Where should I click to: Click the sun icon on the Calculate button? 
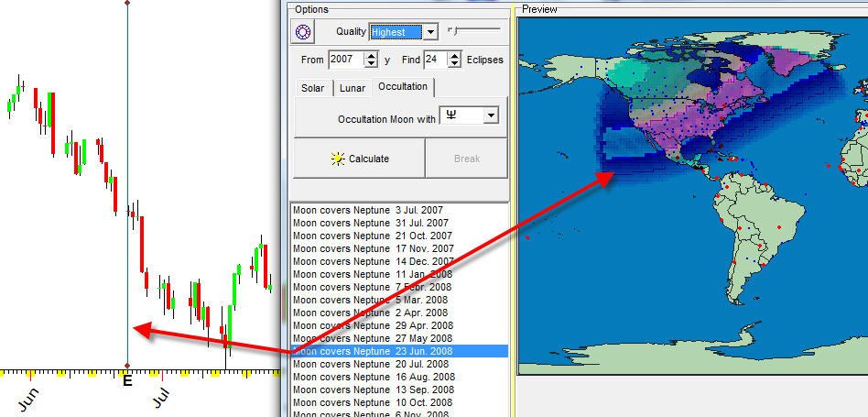point(338,159)
